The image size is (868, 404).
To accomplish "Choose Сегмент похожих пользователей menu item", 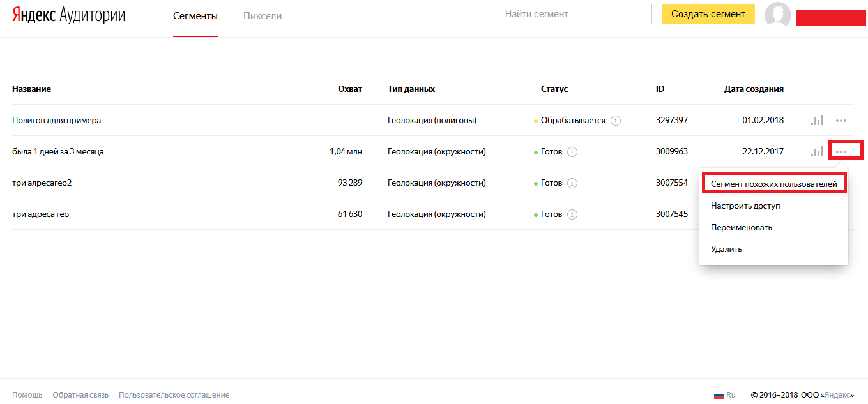I will (x=773, y=184).
